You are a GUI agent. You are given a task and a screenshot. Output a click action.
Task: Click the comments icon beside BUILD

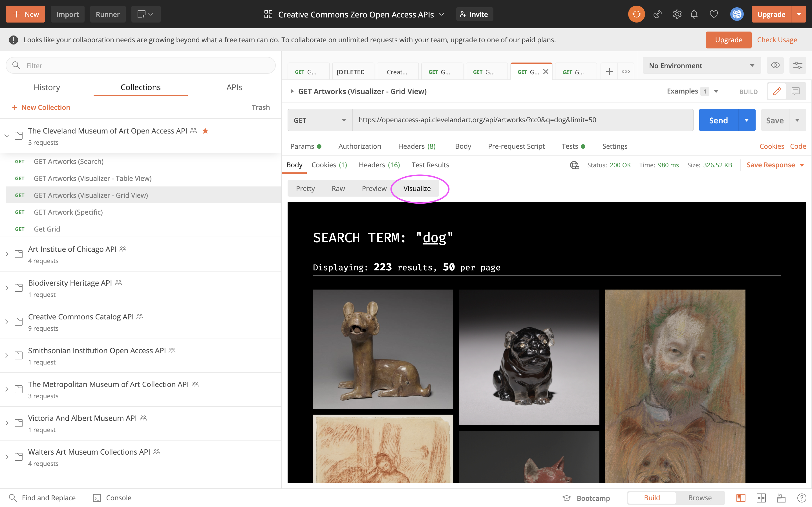(x=796, y=91)
